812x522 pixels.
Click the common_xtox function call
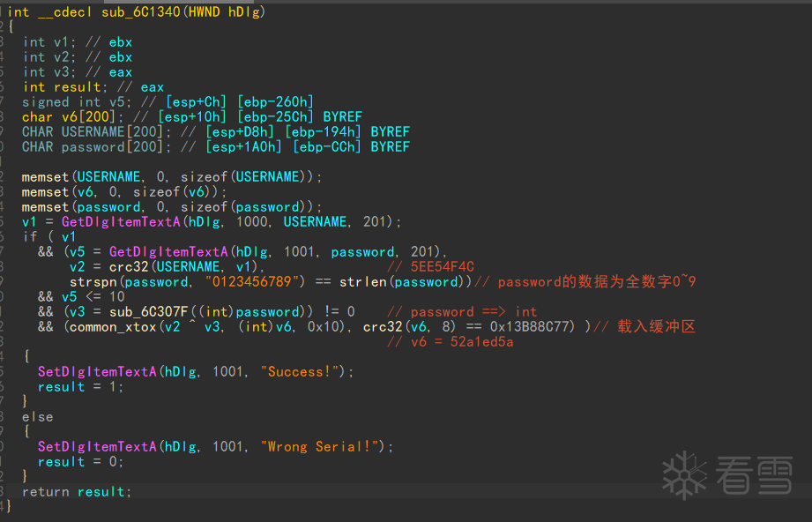click(x=113, y=327)
